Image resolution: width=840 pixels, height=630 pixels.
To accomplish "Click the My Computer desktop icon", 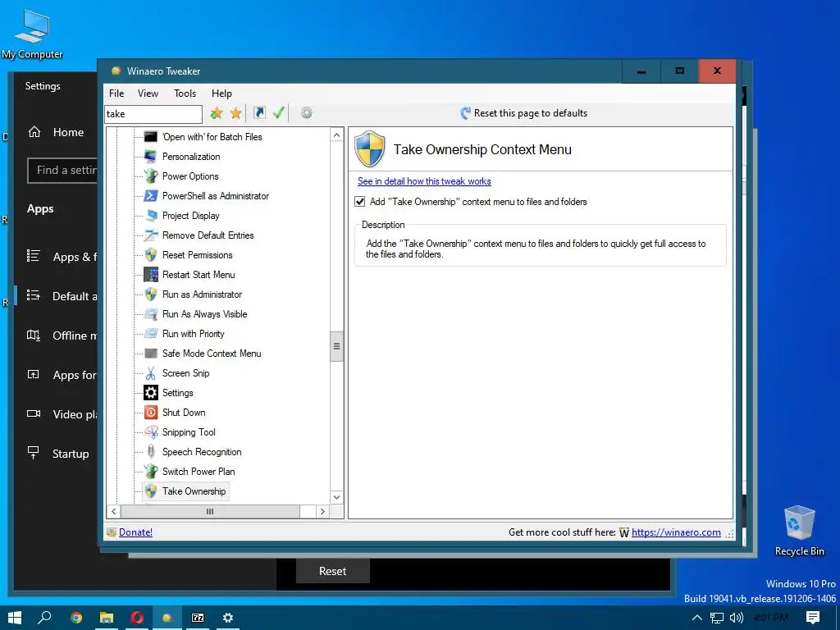I will 32,34.
